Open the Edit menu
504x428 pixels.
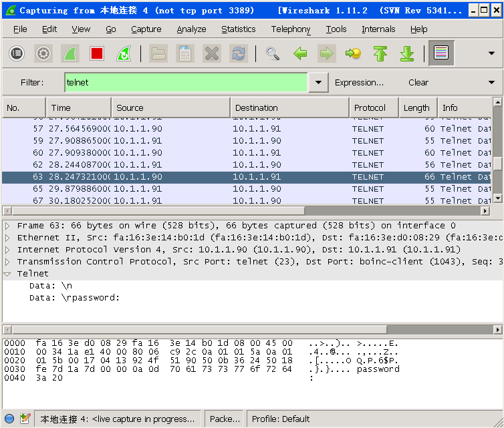[49, 29]
